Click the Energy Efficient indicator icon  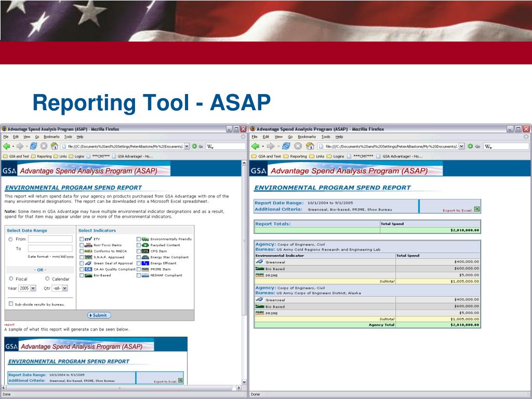pos(145,263)
